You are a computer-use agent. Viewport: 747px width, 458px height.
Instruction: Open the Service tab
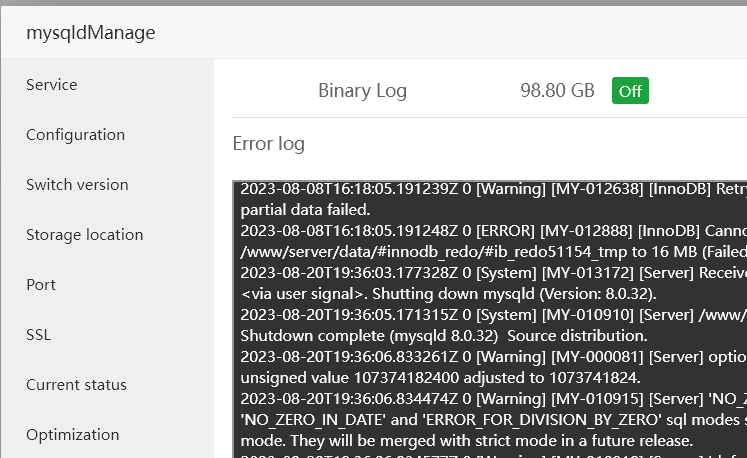pos(52,85)
